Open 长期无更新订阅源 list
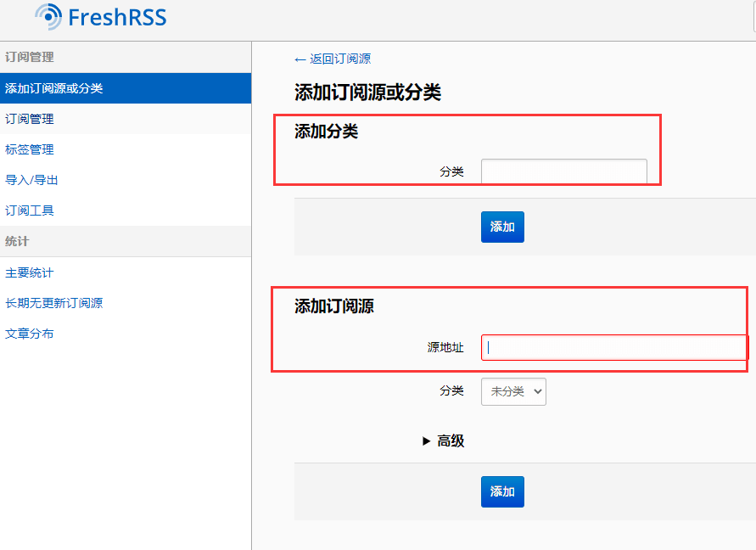The height and width of the screenshot is (550, 756). pyautogui.click(x=54, y=303)
